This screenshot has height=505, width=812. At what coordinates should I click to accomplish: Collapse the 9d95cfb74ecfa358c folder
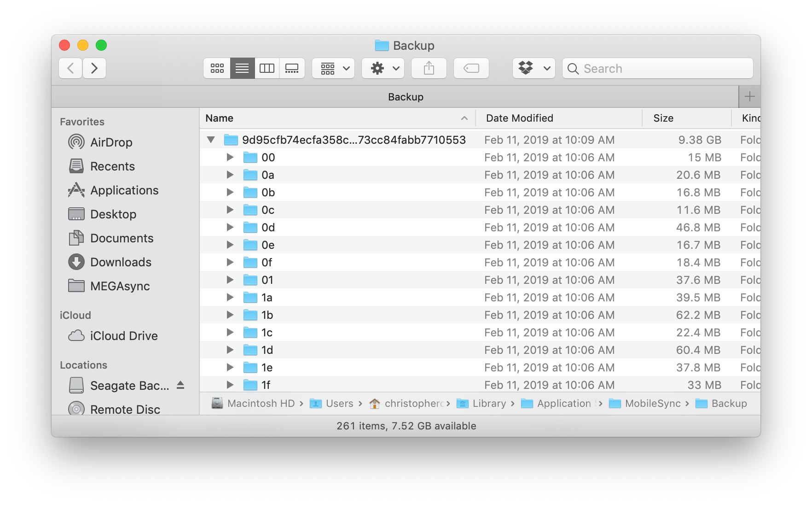pos(211,140)
